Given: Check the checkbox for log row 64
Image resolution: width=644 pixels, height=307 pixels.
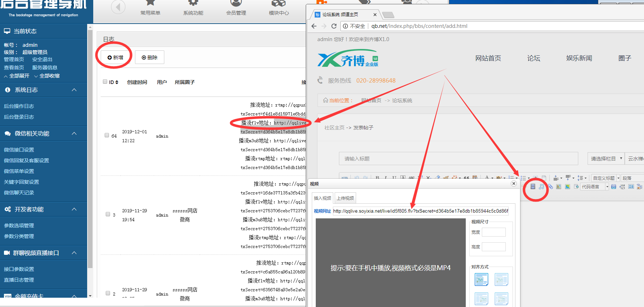Looking at the screenshot, I should [107, 135].
